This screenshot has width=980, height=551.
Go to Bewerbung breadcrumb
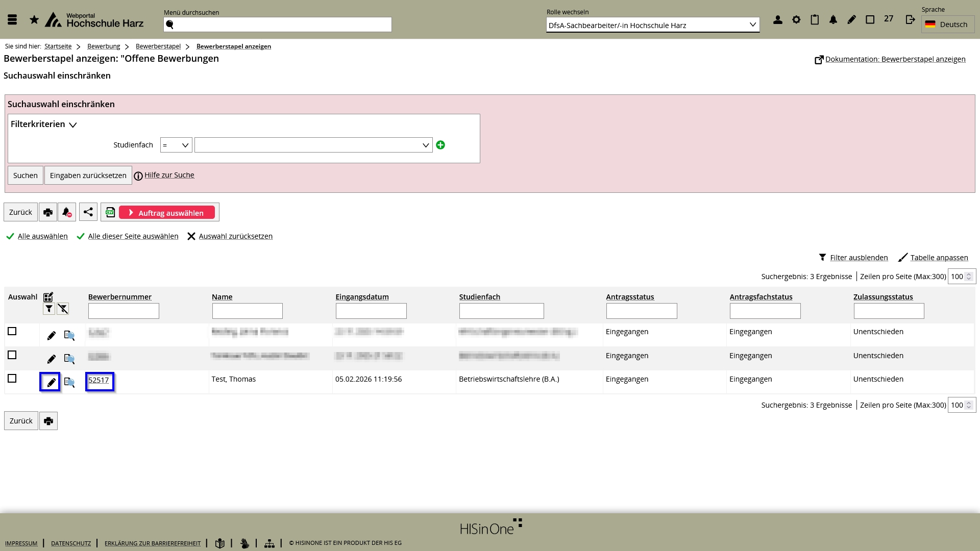point(104,46)
